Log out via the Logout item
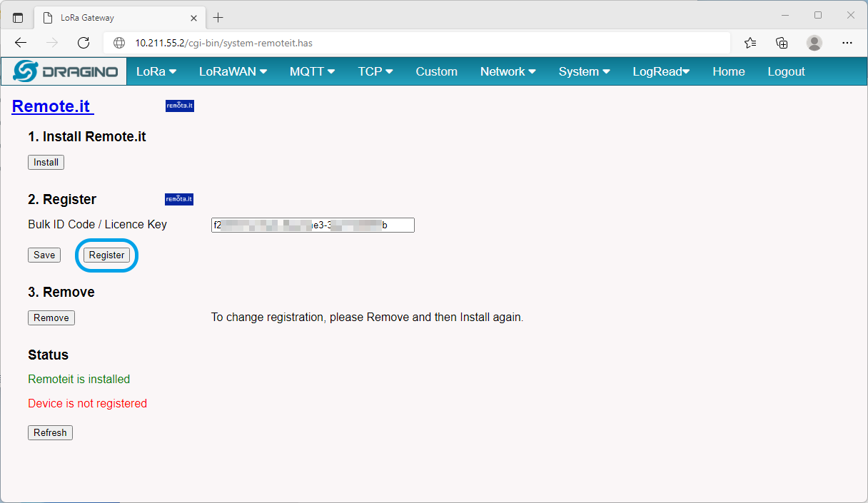The width and height of the screenshot is (868, 503). tap(786, 71)
